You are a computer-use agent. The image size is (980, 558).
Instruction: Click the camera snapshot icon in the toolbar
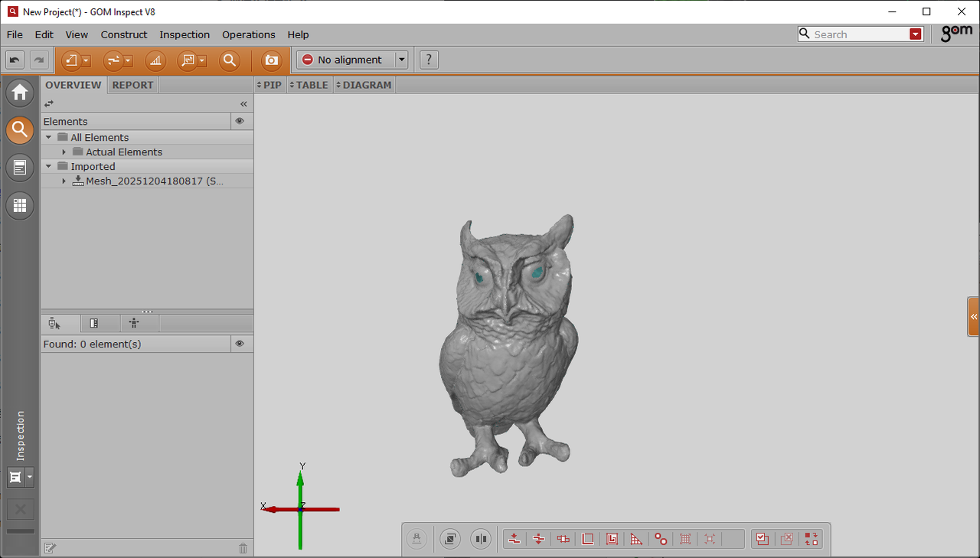click(271, 60)
